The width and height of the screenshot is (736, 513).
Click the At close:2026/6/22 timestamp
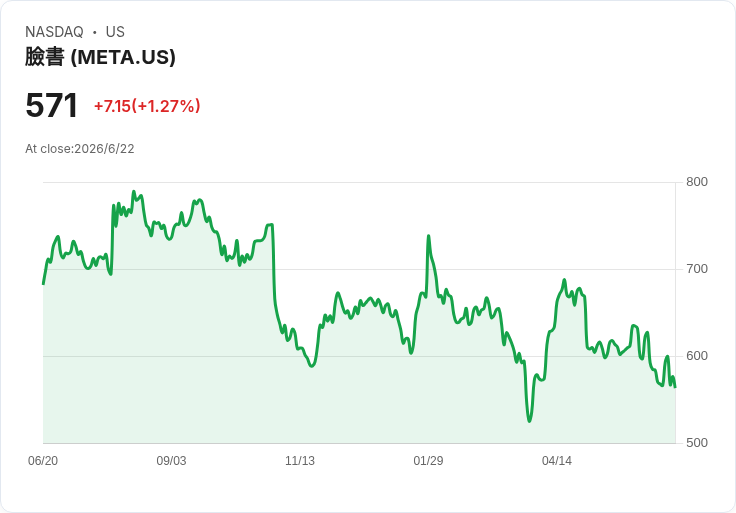(80, 149)
